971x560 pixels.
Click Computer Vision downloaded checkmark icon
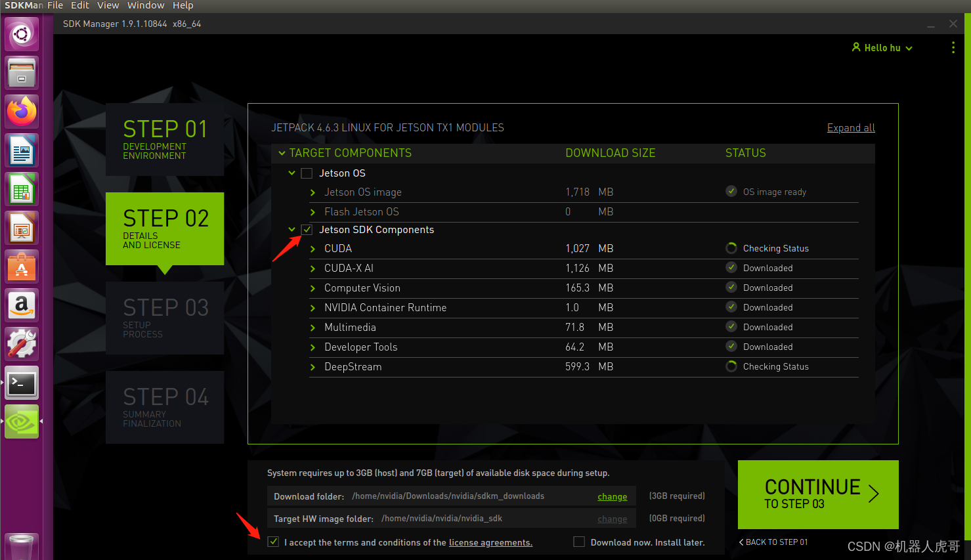tap(731, 287)
